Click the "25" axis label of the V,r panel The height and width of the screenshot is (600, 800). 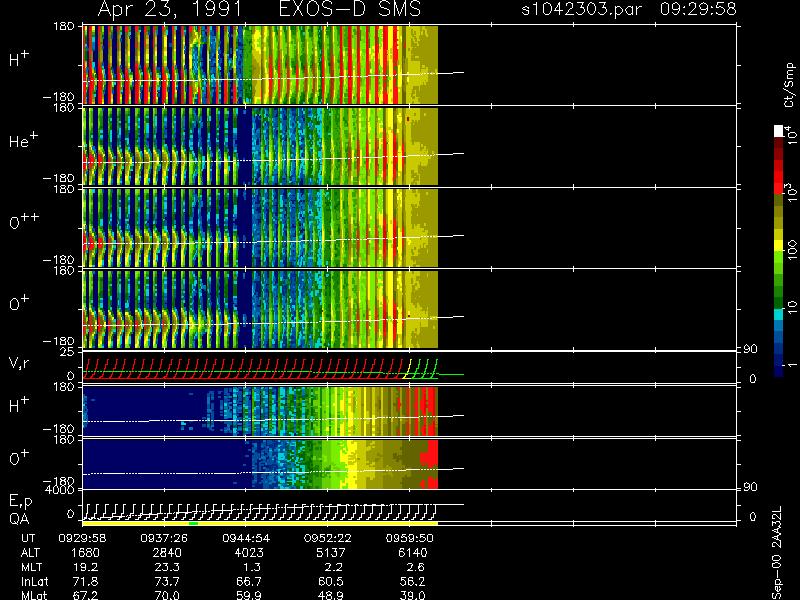pos(69,352)
